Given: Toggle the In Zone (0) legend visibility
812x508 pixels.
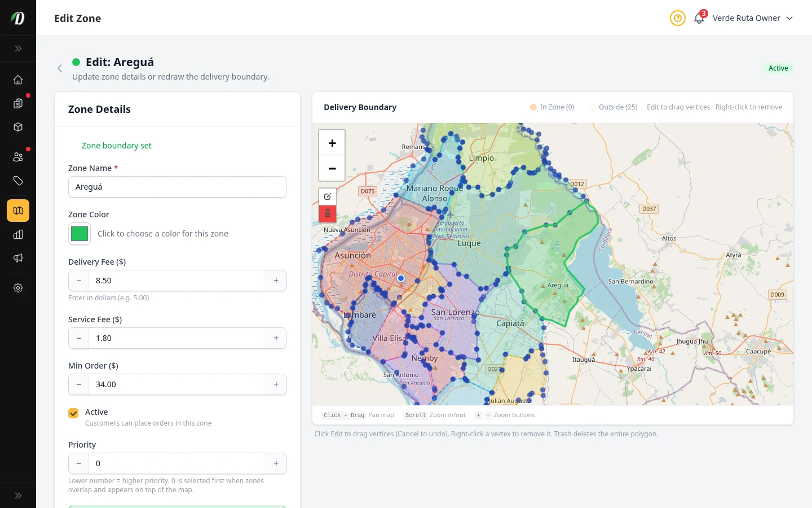Looking at the screenshot, I should [x=552, y=107].
